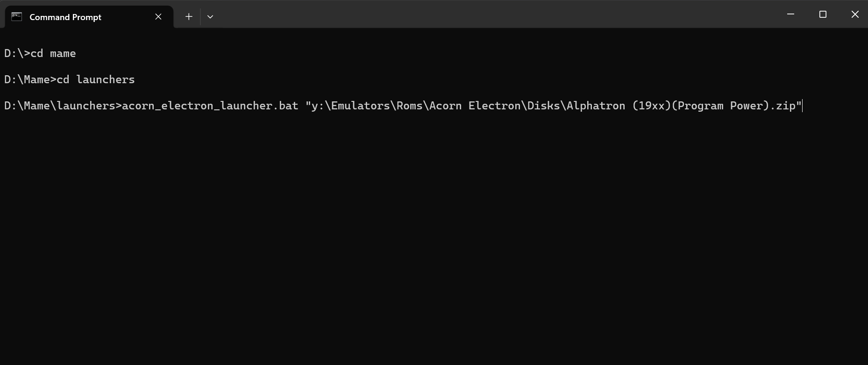Maximize the Command Prompt window
The height and width of the screenshot is (365, 868).
pyautogui.click(x=823, y=14)
